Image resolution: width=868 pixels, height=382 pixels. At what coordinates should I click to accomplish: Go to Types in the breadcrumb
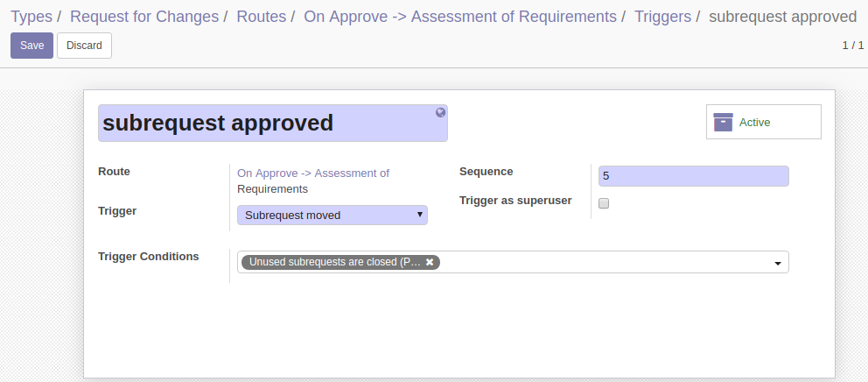click(31, 17)
